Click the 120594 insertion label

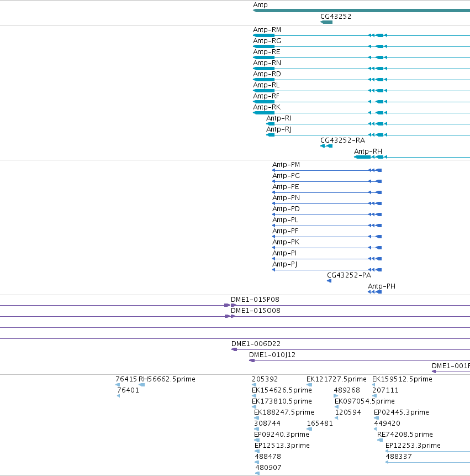point(348,412)
